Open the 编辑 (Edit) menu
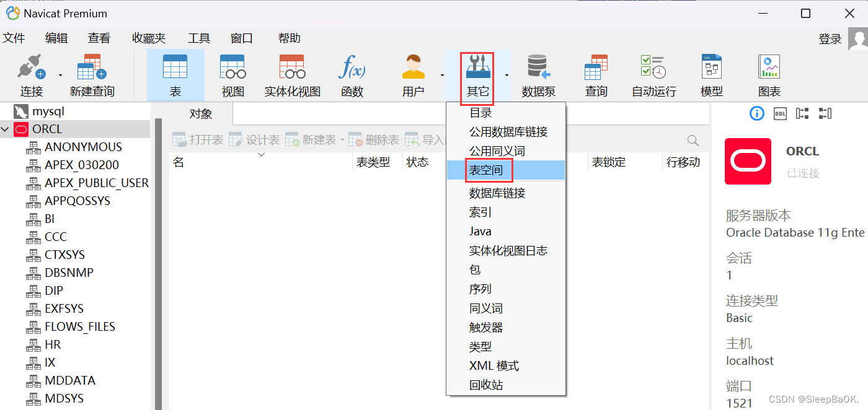The height and width of the screenshot is (410, 868). click(56, 38)
